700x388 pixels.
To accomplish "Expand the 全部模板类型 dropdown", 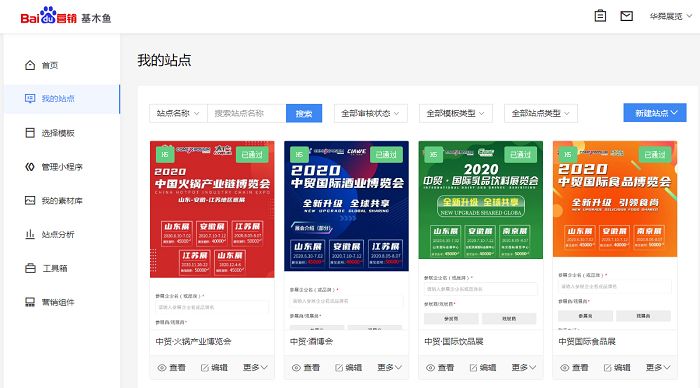I will [455, 113].
